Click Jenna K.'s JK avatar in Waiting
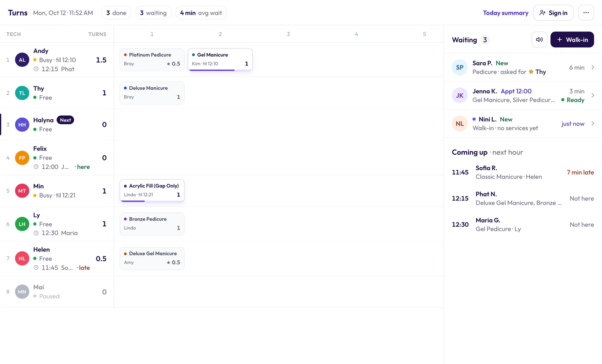 coord(460,96)
